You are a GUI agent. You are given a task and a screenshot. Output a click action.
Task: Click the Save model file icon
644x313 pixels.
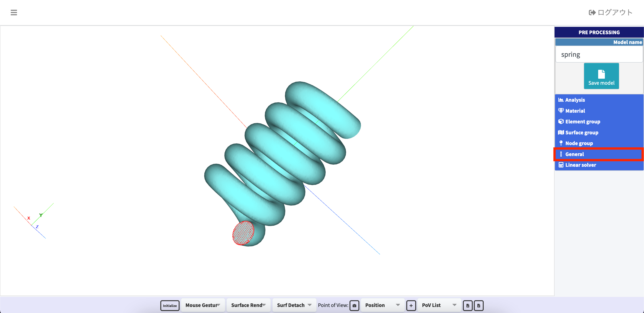pyautogui.click(x=601, y=74)
